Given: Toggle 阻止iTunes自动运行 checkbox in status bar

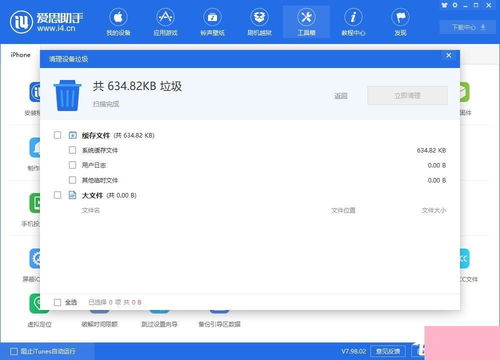Looking at the screenshot, I should pos(14,351).
